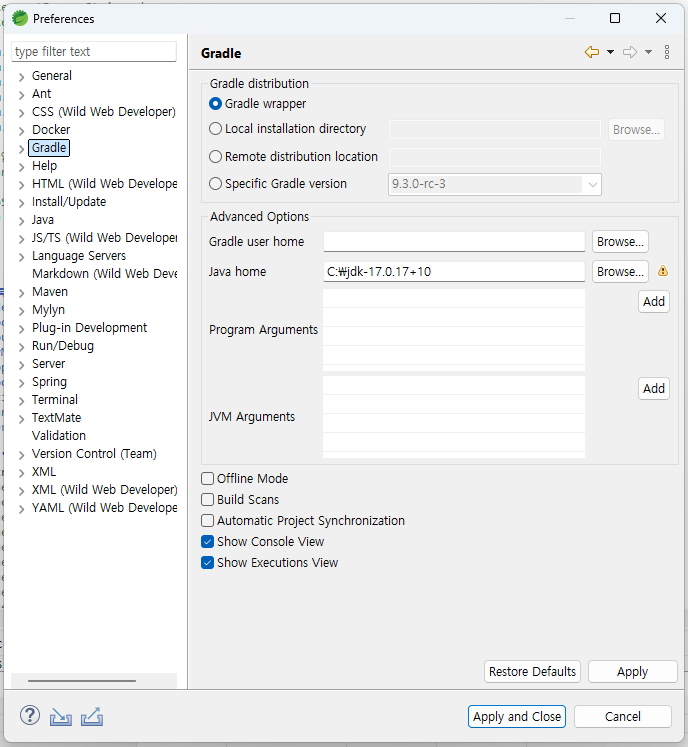Click the forward navigation arrow icon

point(630,52)
